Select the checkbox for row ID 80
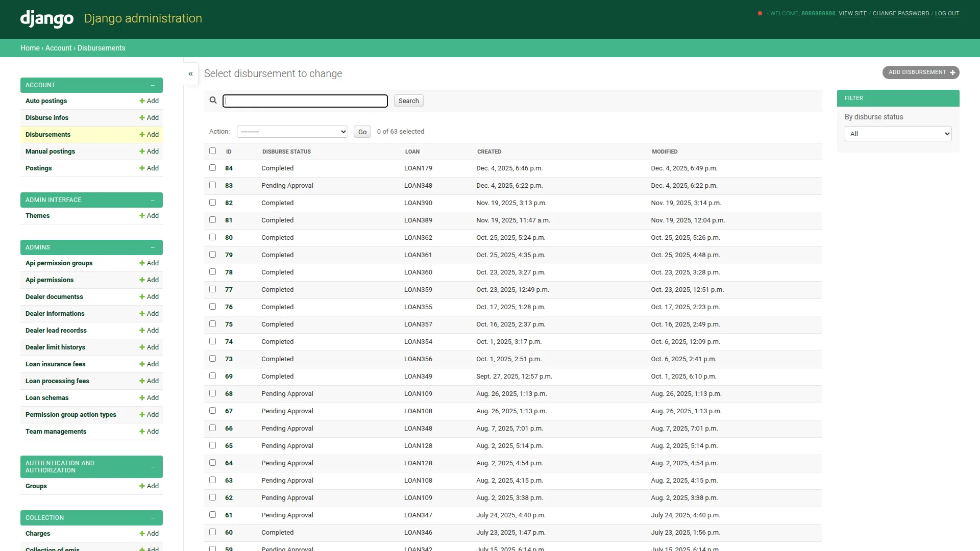 213,237
